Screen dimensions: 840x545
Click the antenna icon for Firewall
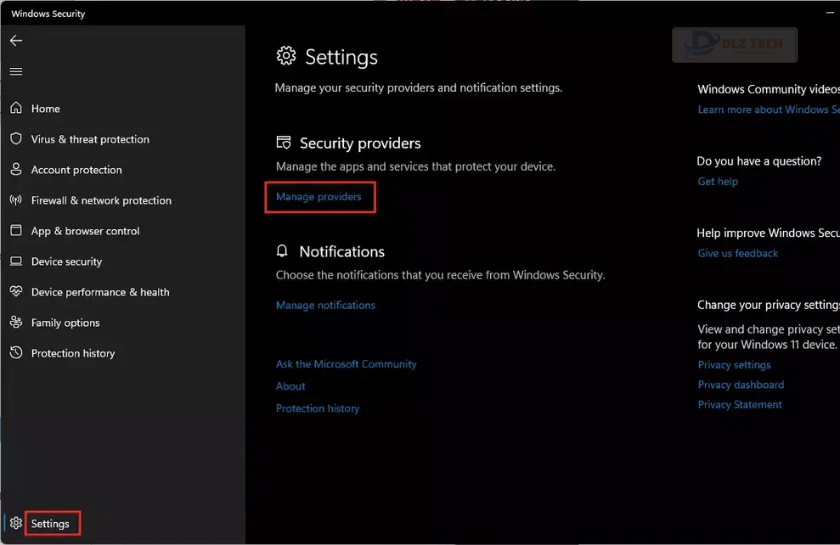coord(16,200)
